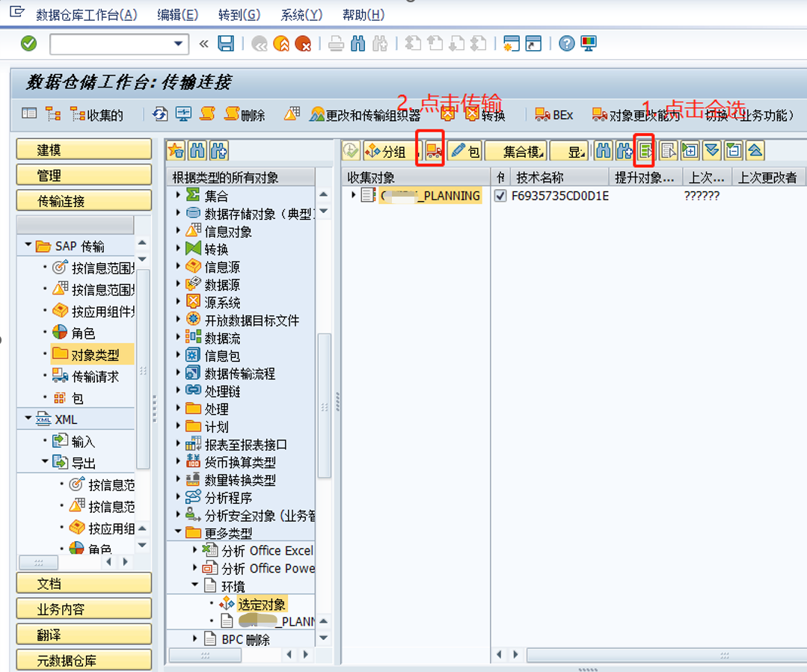
Task: Click the 翻译 navigation button
Action: [84, 635]
